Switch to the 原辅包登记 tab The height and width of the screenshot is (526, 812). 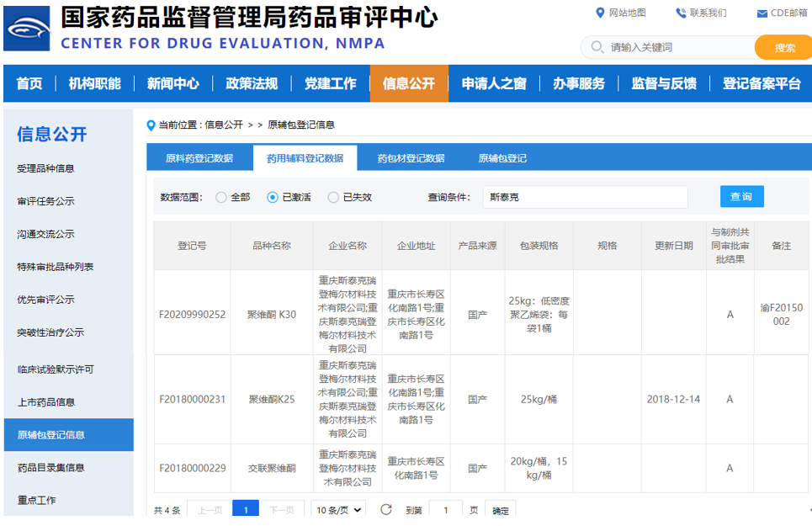pos(502,158)
